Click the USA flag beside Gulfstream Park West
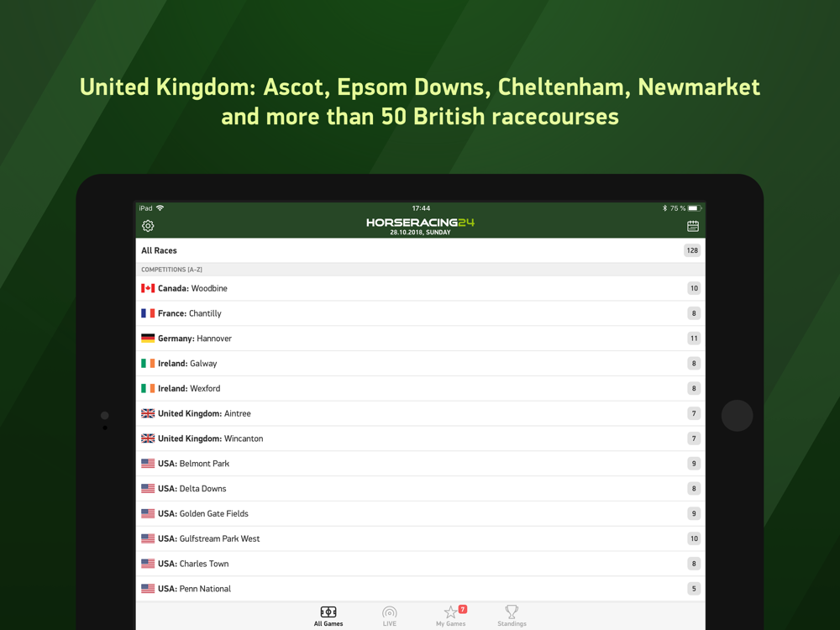 [x=148, y=538]
